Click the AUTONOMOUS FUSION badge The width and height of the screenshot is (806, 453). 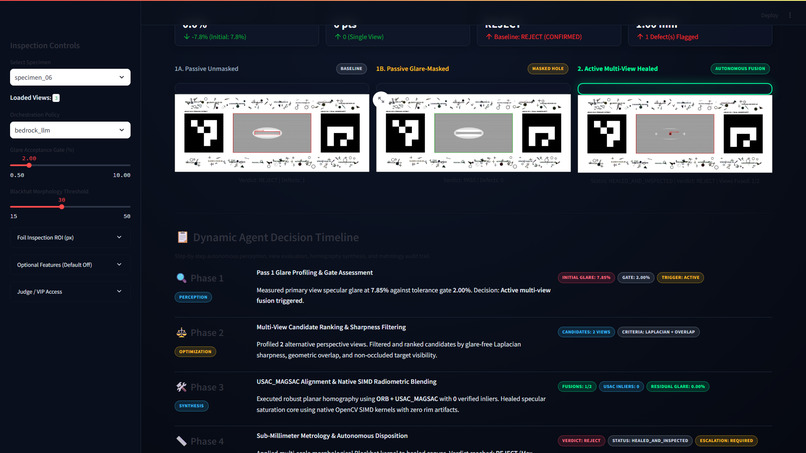pyautogui.click(x=740, y=68)
